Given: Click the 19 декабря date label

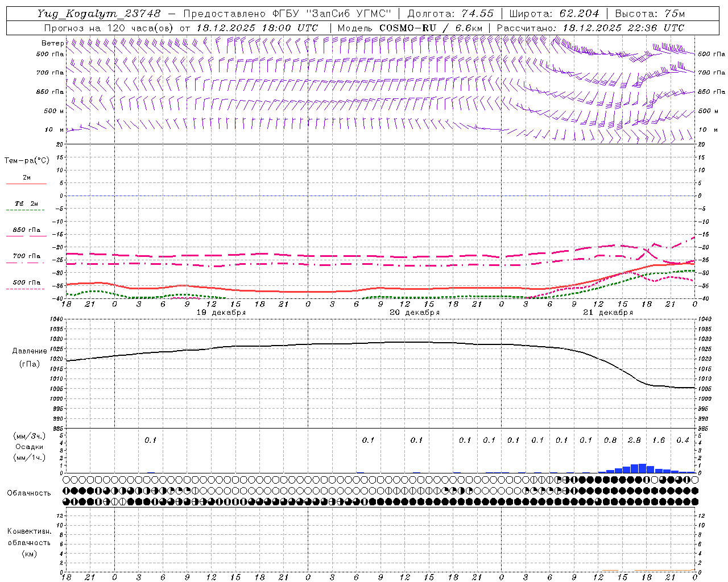Looking at the screenshot, I should [221, 313].
